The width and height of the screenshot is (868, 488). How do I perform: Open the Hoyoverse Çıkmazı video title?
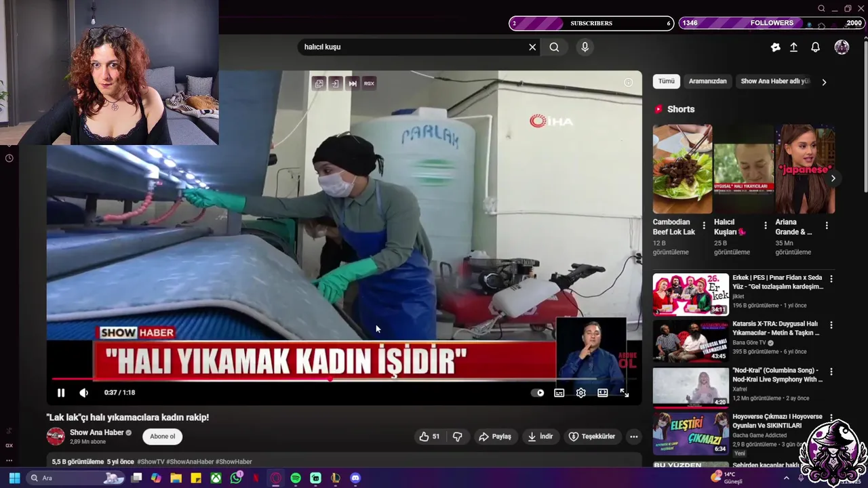[777, 421]
